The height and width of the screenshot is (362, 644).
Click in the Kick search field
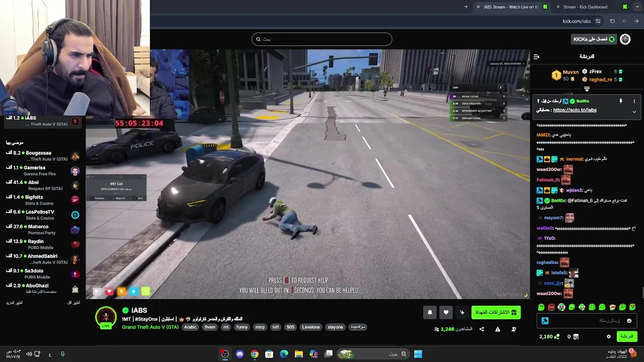(322, 39)
